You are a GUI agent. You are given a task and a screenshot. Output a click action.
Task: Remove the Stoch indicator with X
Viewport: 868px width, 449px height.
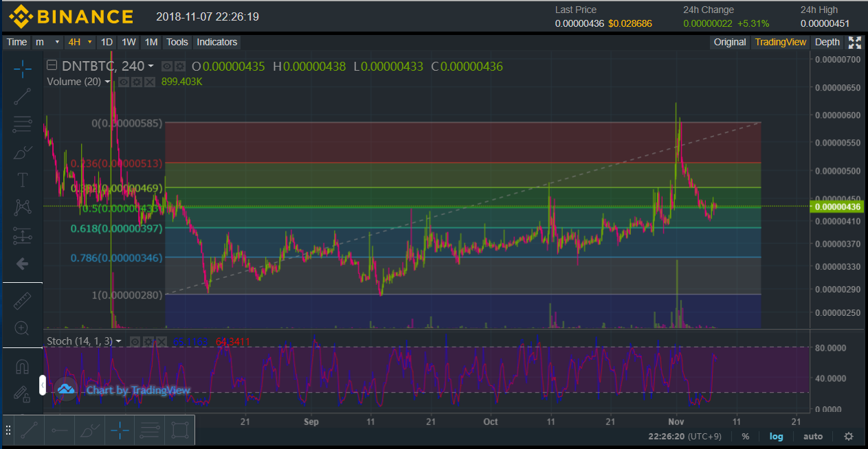pyautogui.click(x=162, y=341)
